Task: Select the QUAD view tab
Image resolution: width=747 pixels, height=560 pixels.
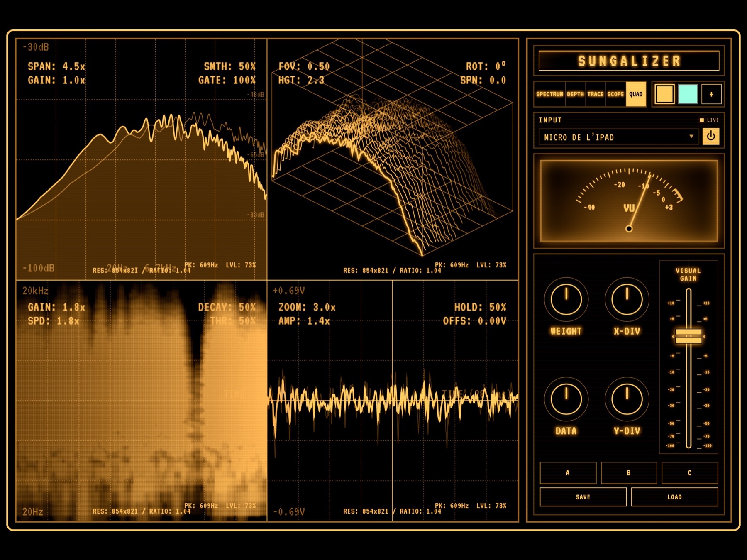Action: (x=636, y=94)
